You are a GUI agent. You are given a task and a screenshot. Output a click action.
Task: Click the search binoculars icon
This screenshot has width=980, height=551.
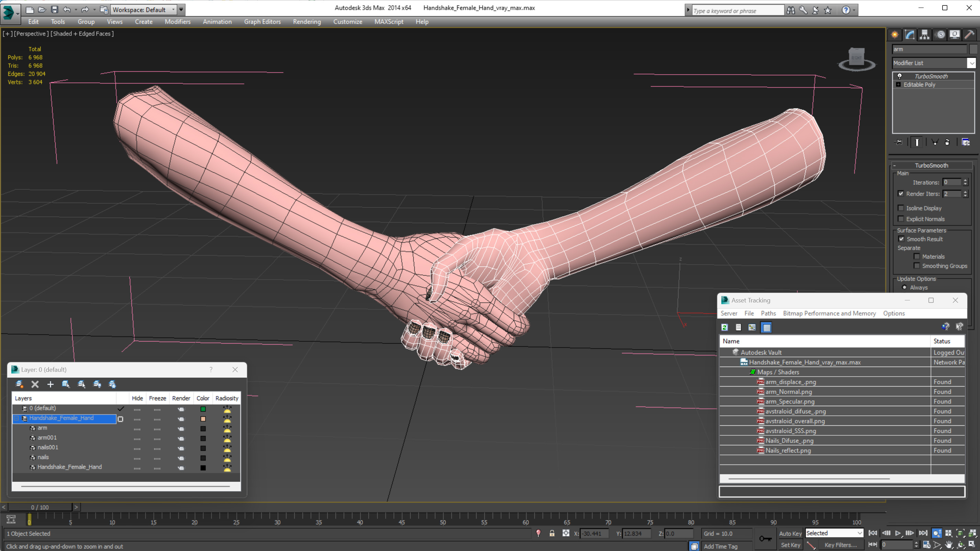(x=790, y=10)
